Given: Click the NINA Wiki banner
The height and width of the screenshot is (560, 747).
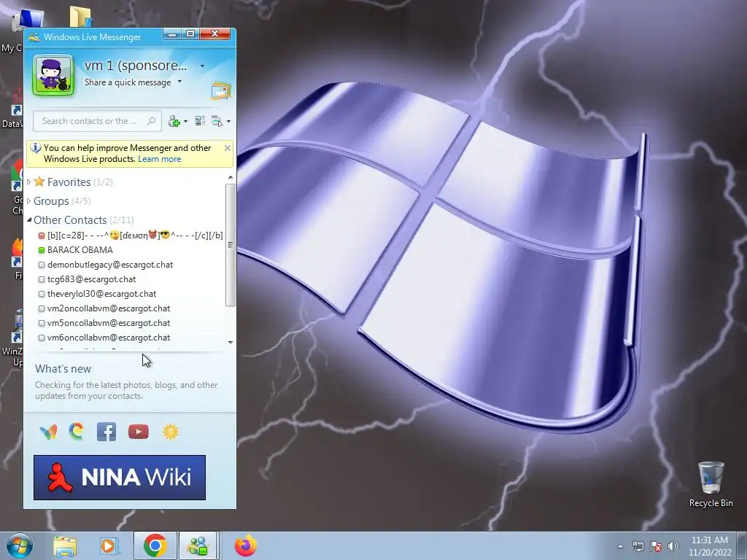Looking at the screenshot, I should pos(120,478).
